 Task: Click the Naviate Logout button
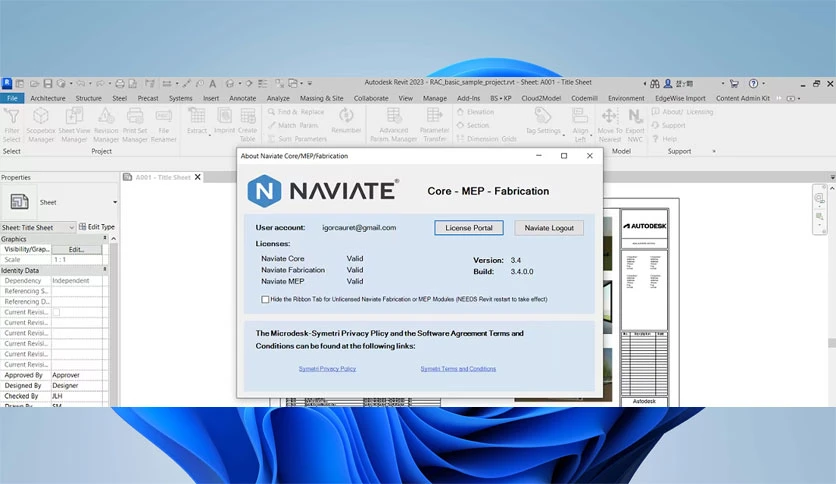549,228
